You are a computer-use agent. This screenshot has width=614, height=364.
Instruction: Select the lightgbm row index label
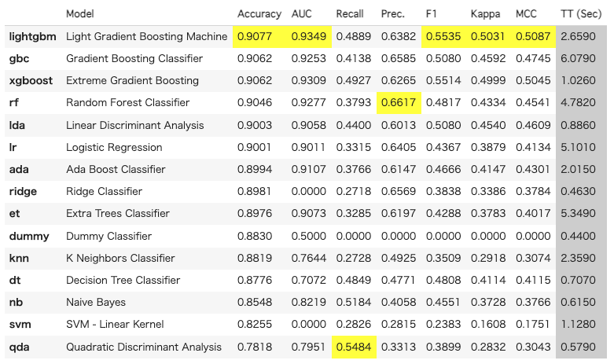point(32,36)
